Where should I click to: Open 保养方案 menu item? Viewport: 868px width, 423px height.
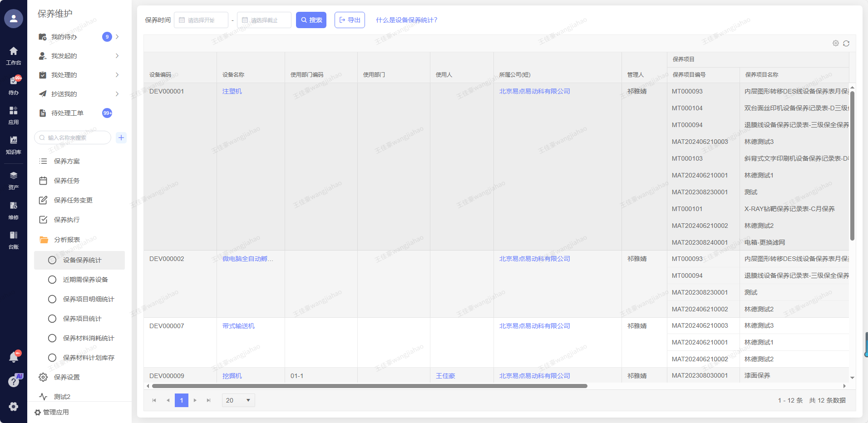67,161
